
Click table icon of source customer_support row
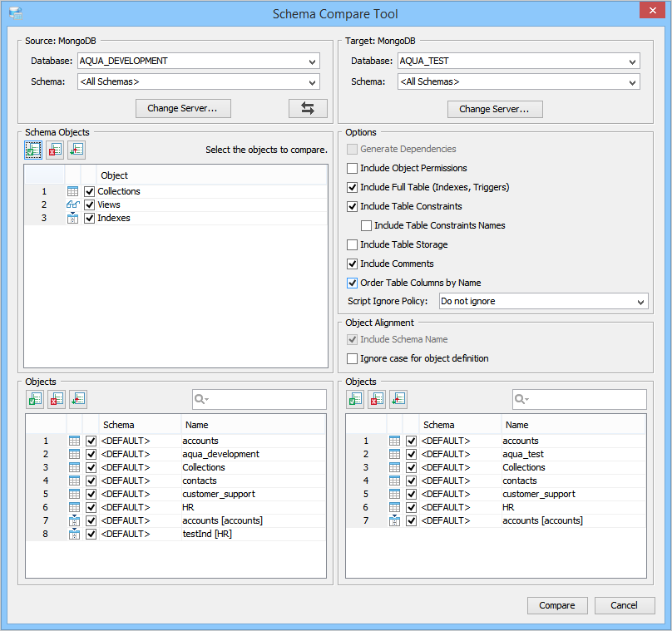[x=75, y=494]
